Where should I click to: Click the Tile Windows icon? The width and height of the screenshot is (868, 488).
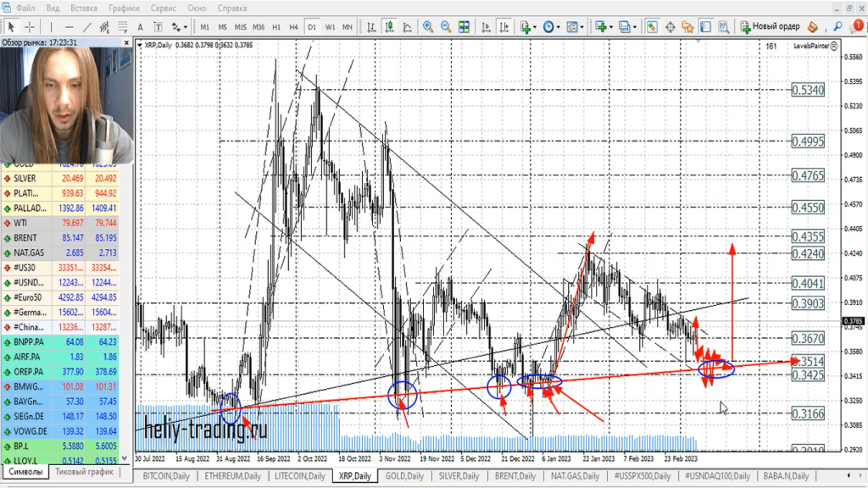(x=465, y=27)
